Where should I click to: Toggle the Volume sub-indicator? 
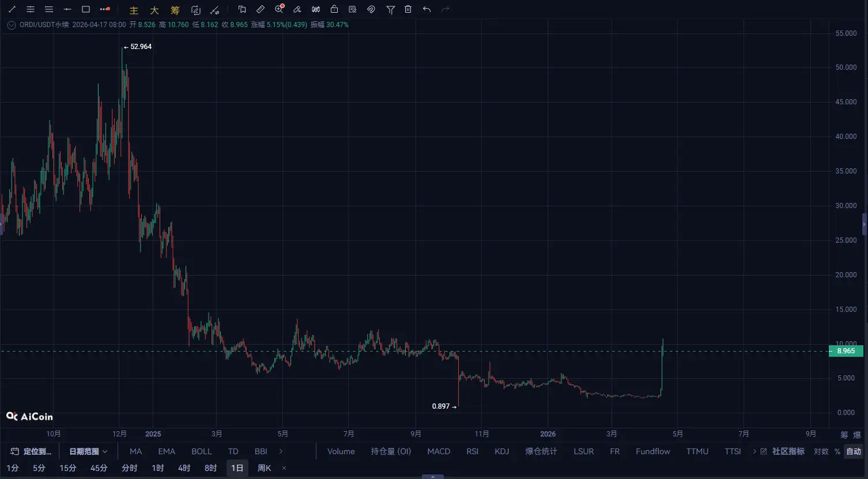(341, 451)
